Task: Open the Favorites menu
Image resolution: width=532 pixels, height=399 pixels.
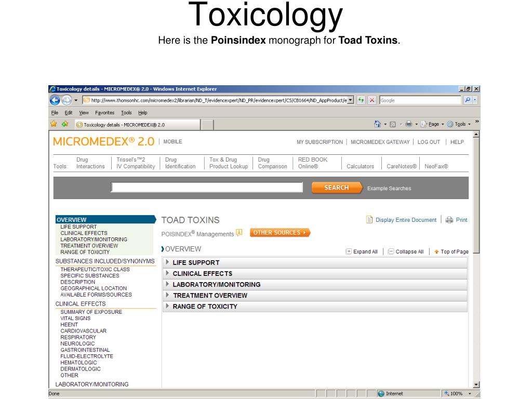Action: tap(105, 113)
